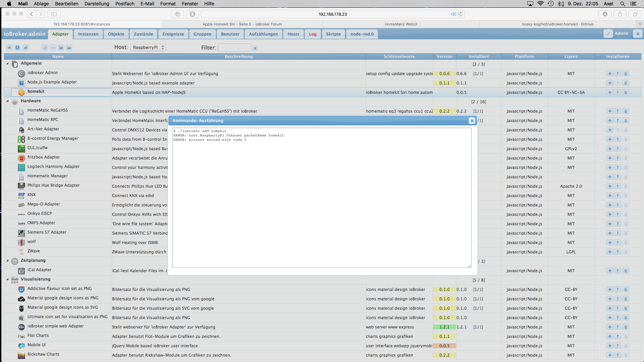The image size is (644, 362).
Task: Add instance of HomeMatic ReGaHSS adapter
Action: pyautogui.click(x=610, y=111)
